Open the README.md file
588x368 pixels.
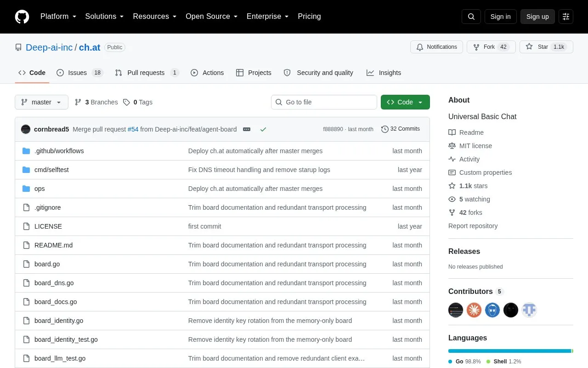[53, 245]
